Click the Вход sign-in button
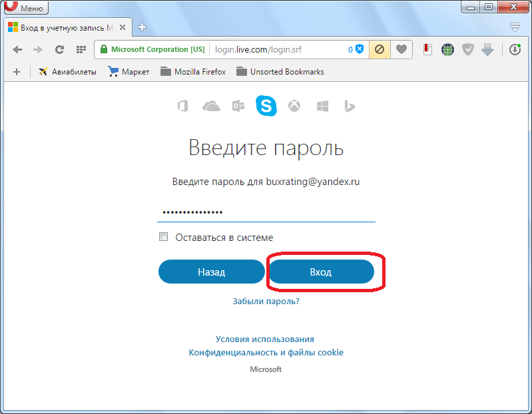 [x=322, y=272]
